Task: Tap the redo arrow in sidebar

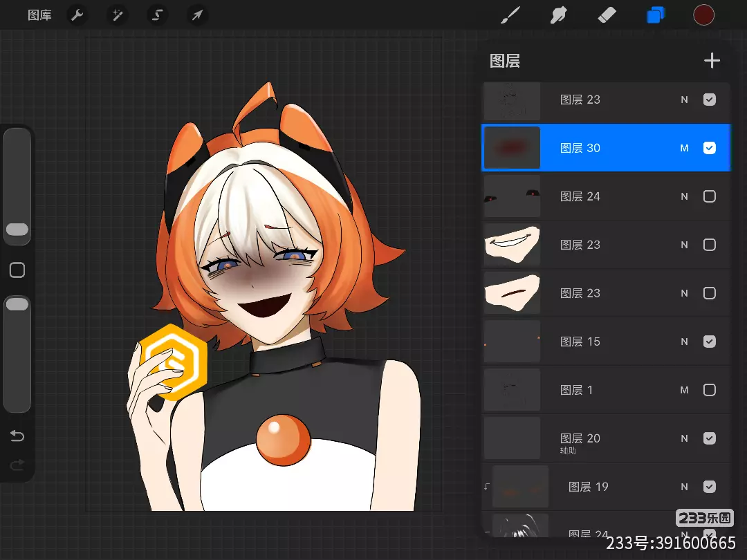Action: tap(17, 465)
